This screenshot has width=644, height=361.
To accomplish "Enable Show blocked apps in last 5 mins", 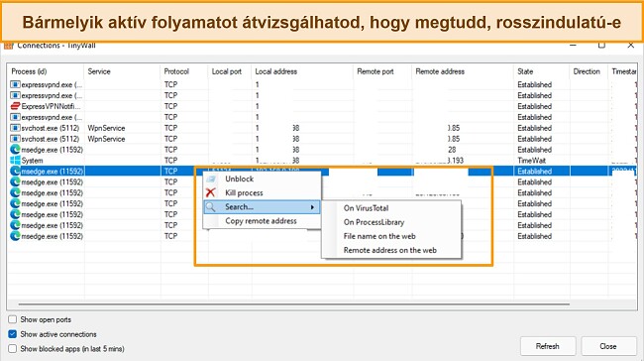I will [12, 349].
